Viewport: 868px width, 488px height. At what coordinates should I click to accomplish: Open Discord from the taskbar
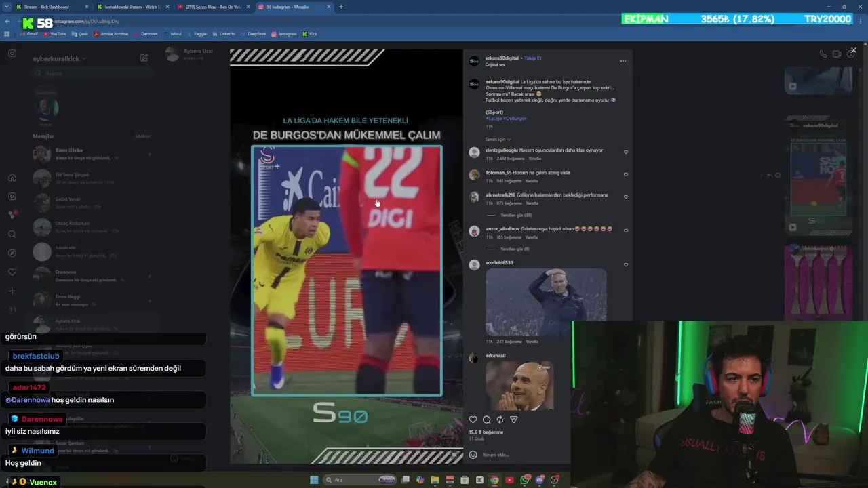pyautogui.click(x=540, y=480)
